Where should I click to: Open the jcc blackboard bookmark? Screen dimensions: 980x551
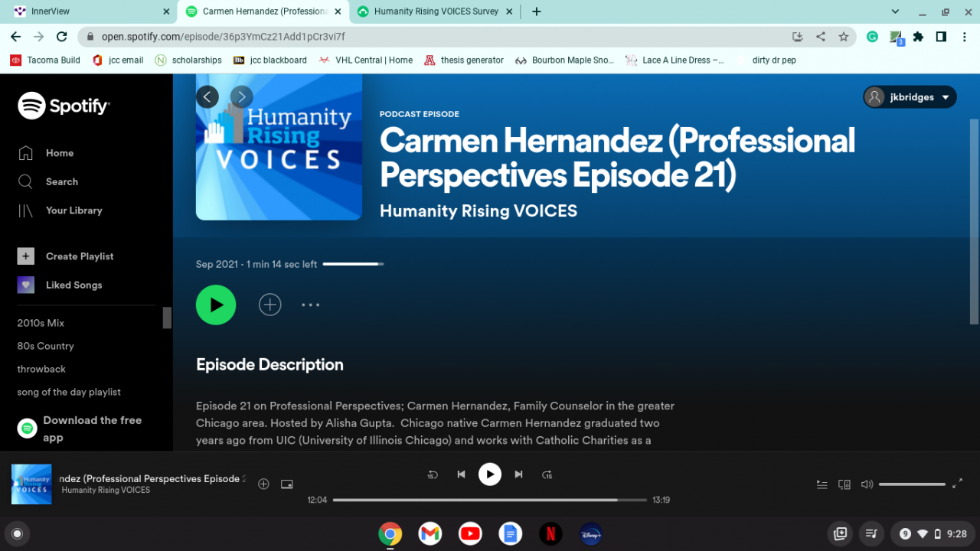[269, 60]
